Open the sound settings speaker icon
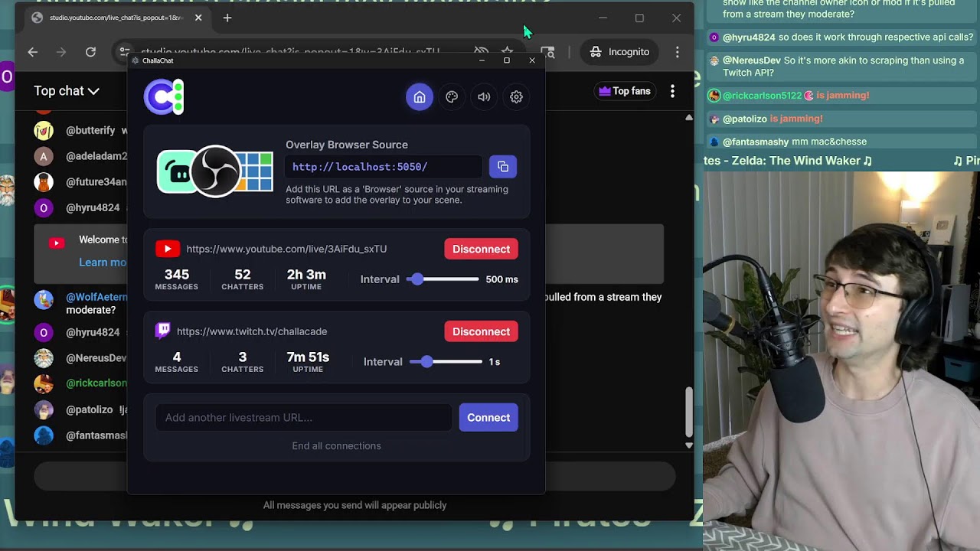 coord(484,97)
